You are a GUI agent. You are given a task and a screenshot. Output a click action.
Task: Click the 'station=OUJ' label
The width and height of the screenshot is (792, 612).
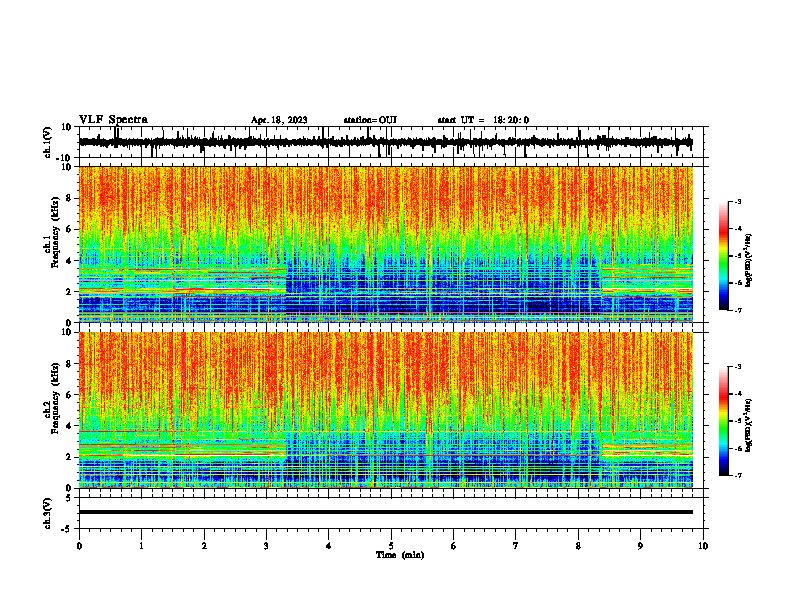coord(370,120)
